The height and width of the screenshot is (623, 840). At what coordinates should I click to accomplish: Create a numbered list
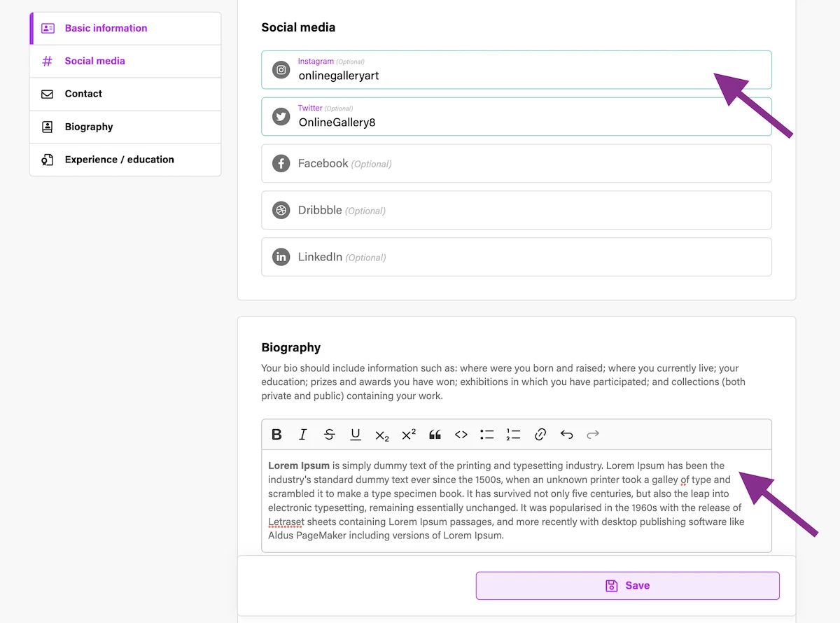514,435
